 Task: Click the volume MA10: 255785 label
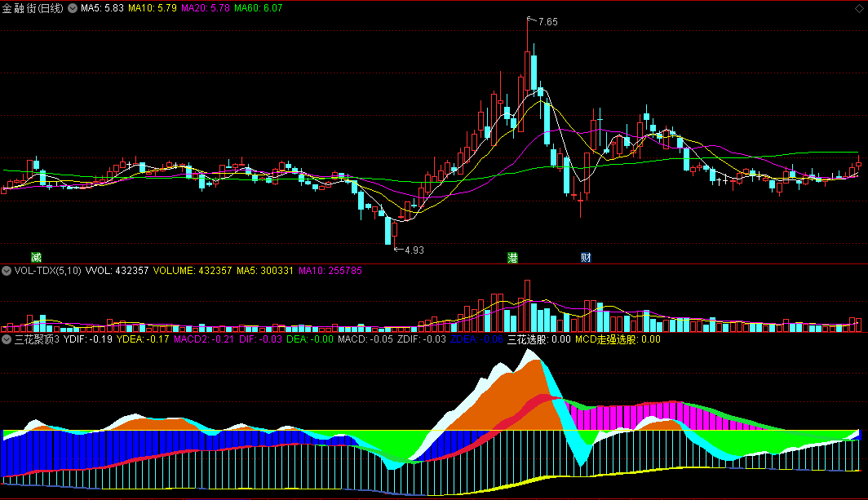coord(330,271)
